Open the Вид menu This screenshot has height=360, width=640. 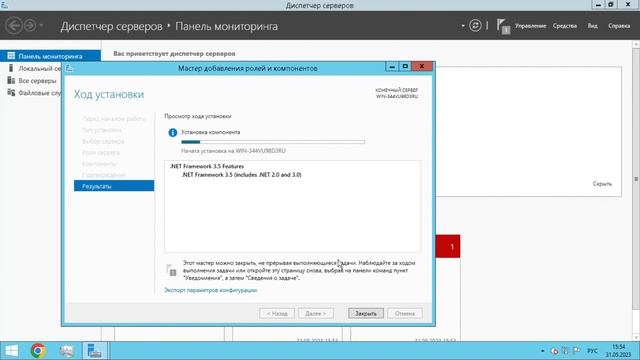(x=592, y=26)
